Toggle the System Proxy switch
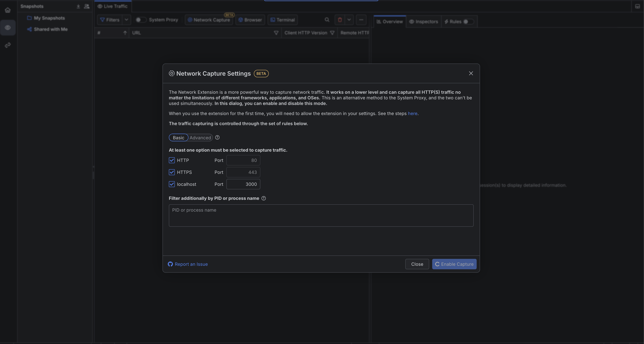The image size is (644, 344). coord(141,20)
